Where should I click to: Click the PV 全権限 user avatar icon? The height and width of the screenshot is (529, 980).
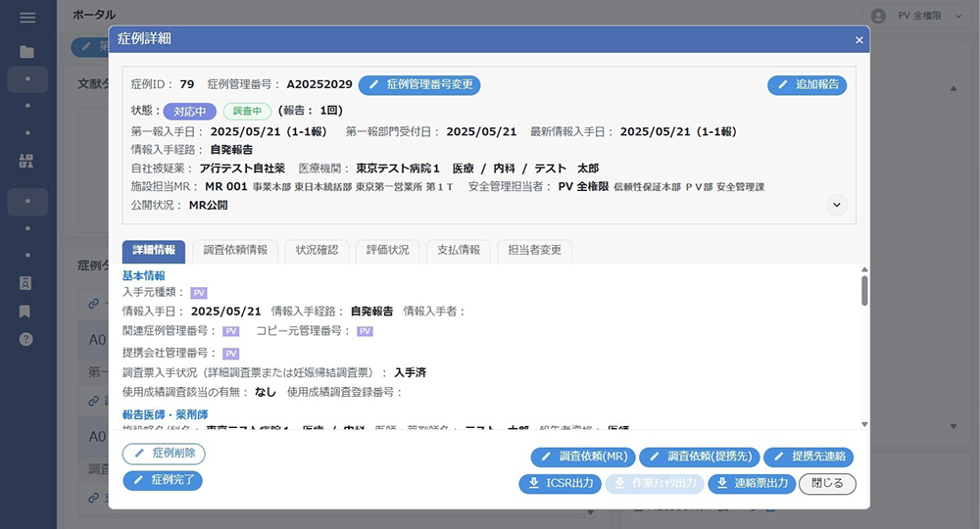point(878,17)
